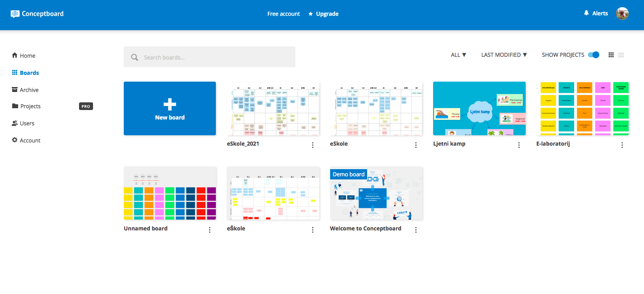Screen dimensions: 644x294
Task: Open the Welcome to Conceptboard demo thumbnail
Action: pos(376,193)
